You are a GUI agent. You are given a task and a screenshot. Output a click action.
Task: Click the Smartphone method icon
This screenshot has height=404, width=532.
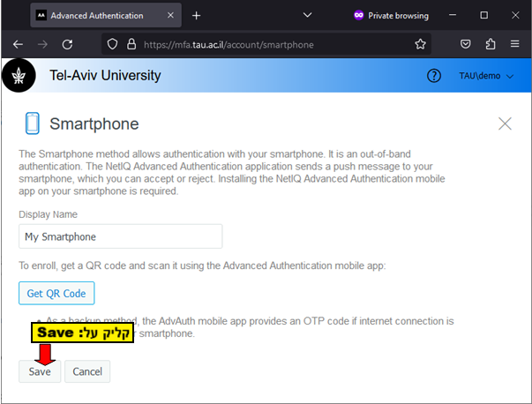(33, 123)
